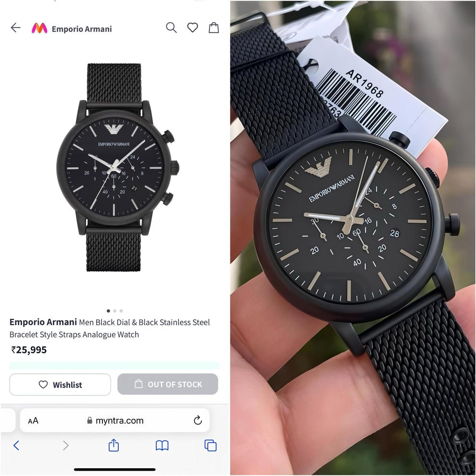Go back using Safari's back chevron
The height and width of the screenshot is (476, 476).
(x=16, y=445)
